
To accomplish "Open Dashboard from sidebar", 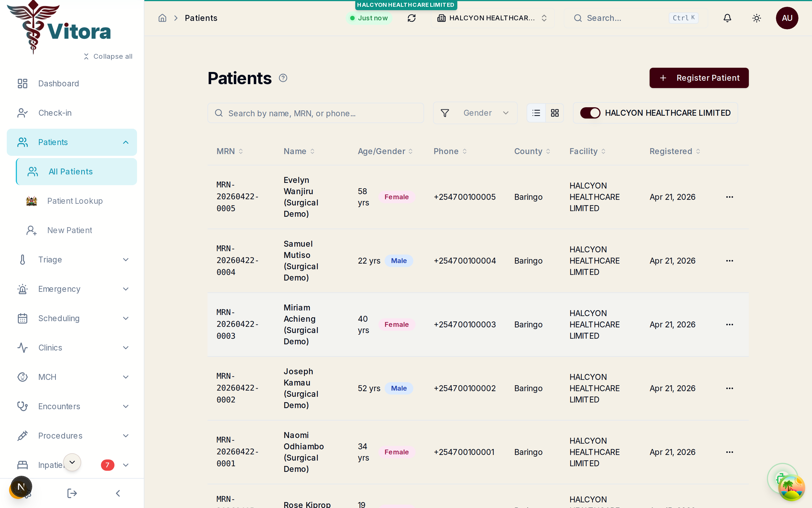I will click(72, 83).
